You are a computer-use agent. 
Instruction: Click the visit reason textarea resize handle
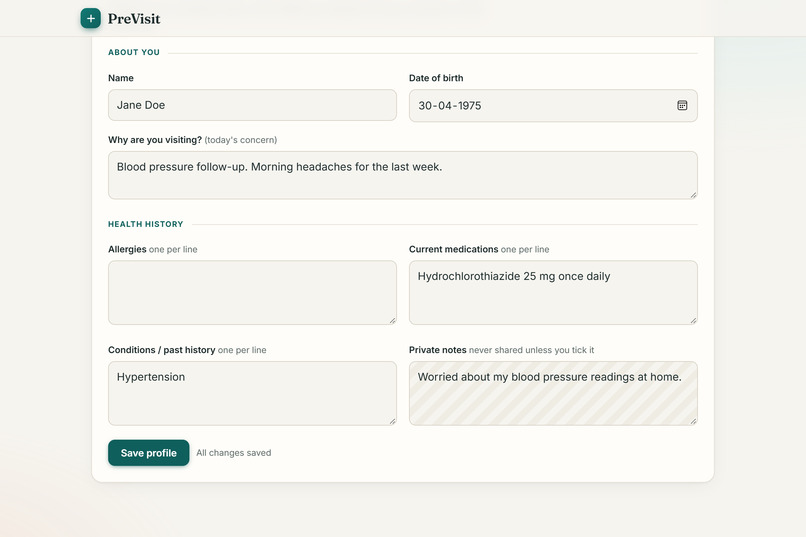(693, 195)
